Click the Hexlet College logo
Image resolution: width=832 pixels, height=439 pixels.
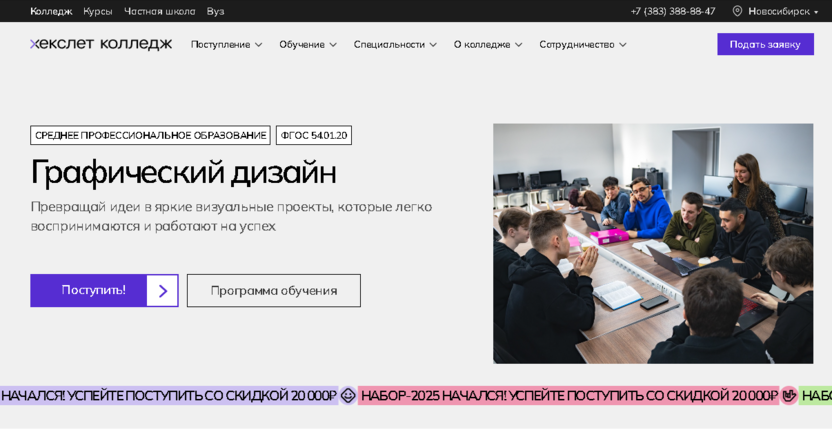(x=101, y=44)
